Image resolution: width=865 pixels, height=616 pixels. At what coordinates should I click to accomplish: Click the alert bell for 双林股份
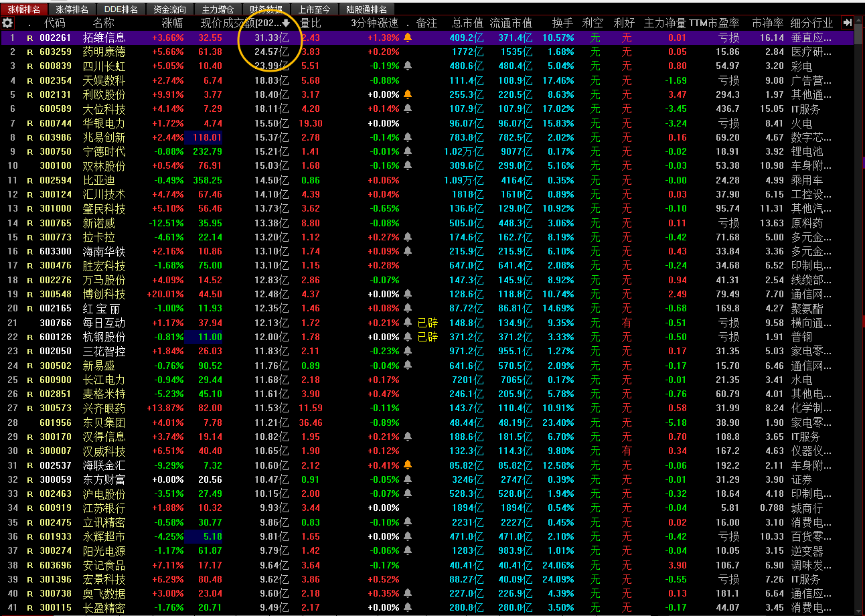408,165
